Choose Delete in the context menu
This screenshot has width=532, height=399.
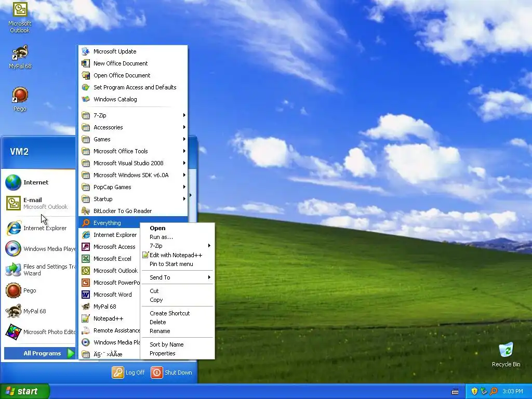click(x=178, y=322)
